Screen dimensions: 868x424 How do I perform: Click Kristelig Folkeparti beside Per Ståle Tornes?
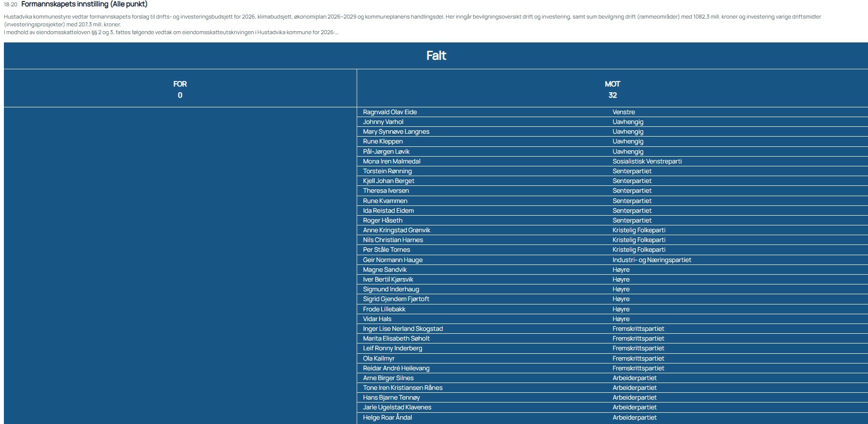(x=639, y=250)
